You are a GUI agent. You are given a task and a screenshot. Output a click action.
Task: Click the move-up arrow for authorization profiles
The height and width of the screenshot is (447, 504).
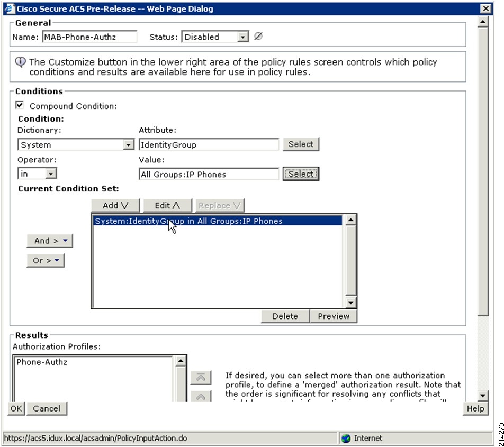201,397
